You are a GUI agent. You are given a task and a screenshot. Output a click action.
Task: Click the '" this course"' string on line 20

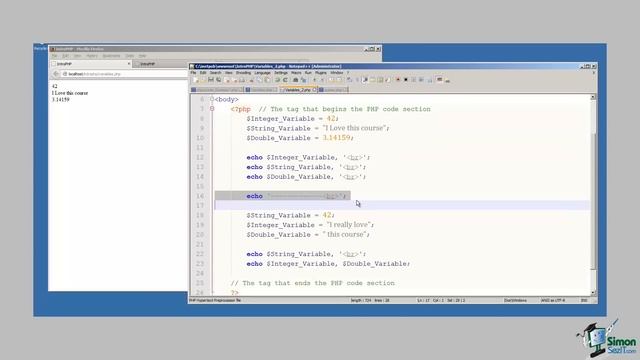(344, 234)
